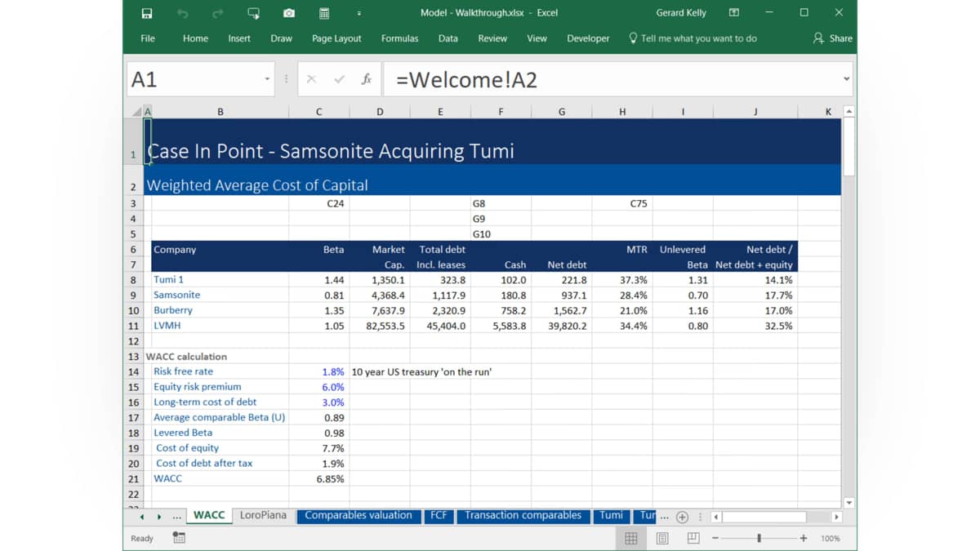Image resolution: width=980 pixels, height=551 pixels.
Task: Click the Undo arrow icon
Action: [x=183, y=13]
